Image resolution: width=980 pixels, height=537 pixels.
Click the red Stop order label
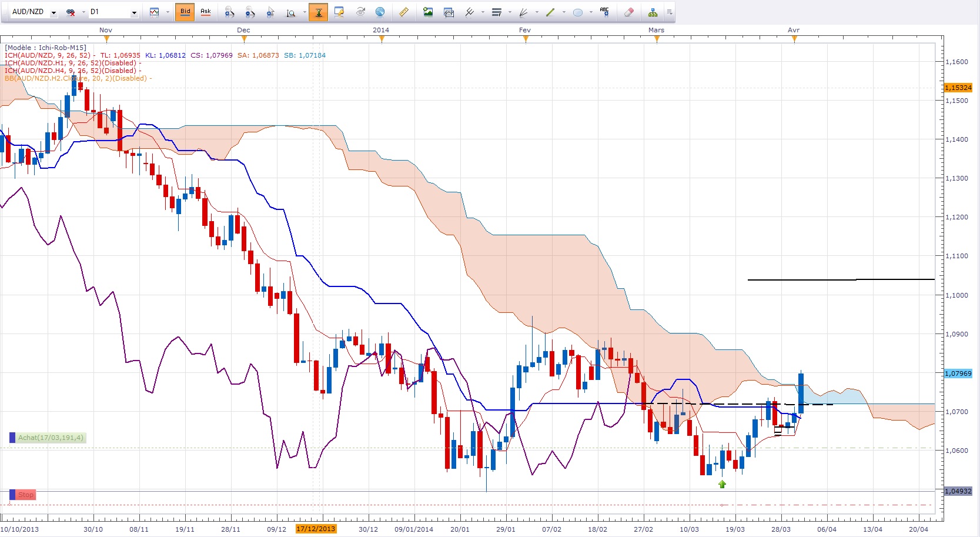25,495
